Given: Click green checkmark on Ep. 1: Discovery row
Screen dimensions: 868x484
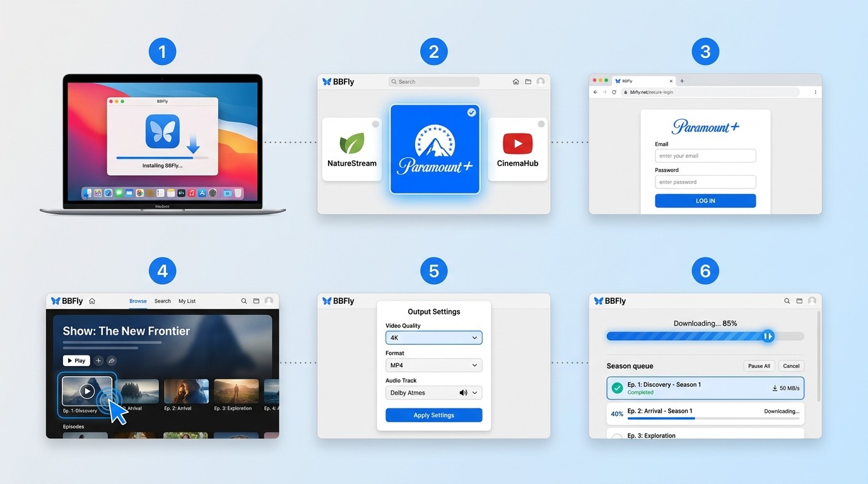Looking at the screenshot, I should point(617,388).
